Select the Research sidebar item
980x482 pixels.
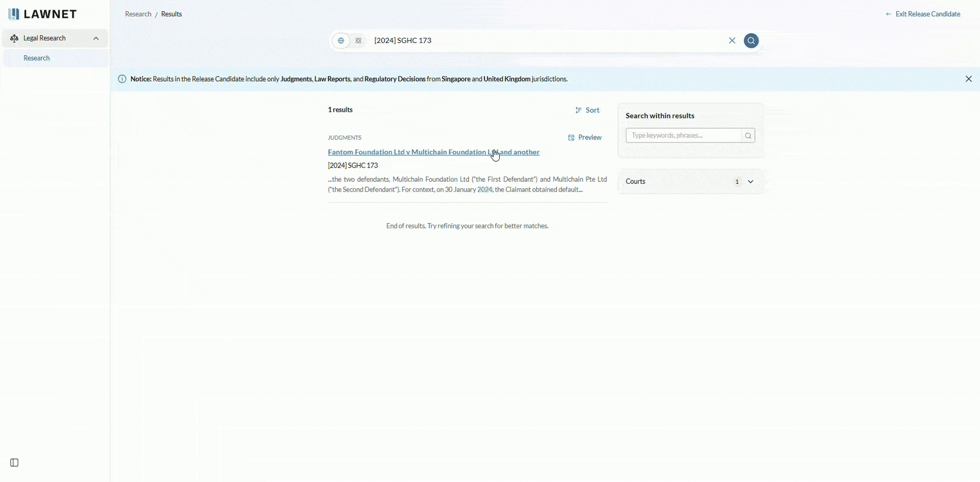[55, 59]
